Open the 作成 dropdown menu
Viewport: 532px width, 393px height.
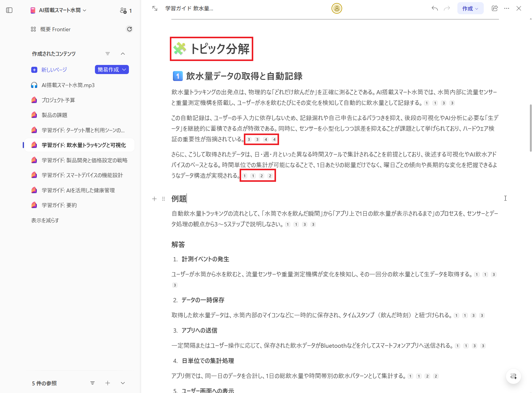point(470,8)
